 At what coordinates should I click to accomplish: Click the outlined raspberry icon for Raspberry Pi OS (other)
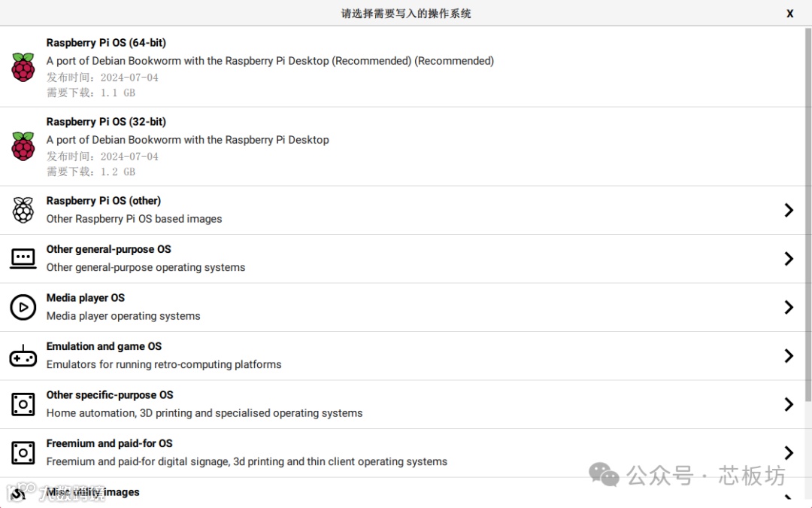pyautogui.click(x=23, y=210)
